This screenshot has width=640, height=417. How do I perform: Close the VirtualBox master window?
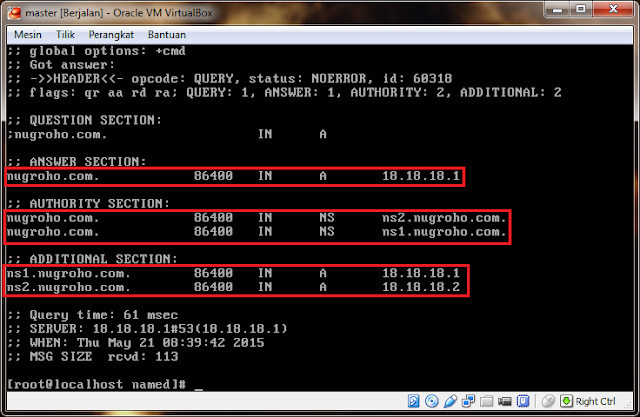(613, 9)
